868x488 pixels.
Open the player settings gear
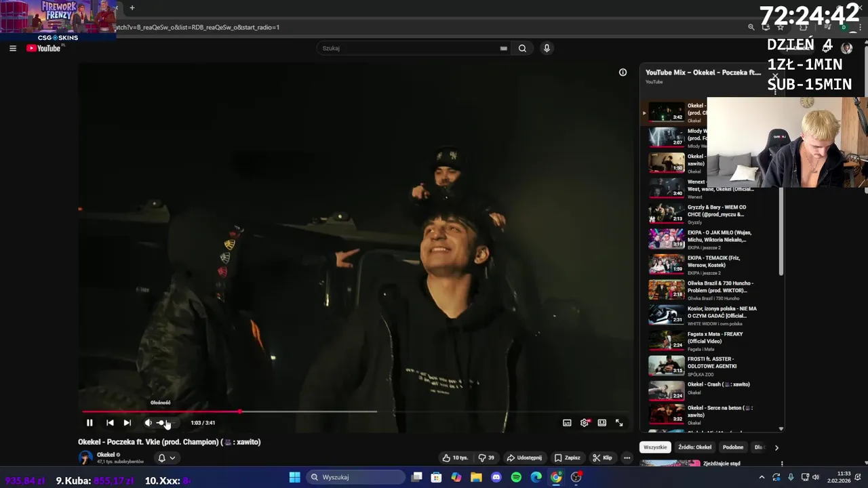585,423
